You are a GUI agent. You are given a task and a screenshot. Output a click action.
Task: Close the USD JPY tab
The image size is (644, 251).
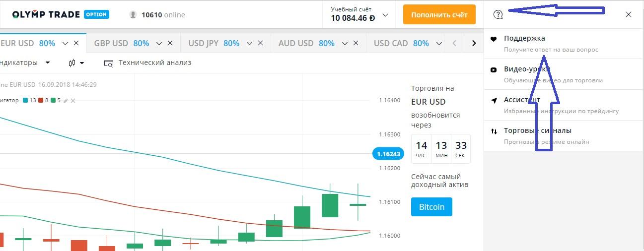click(x=260, y=43)
